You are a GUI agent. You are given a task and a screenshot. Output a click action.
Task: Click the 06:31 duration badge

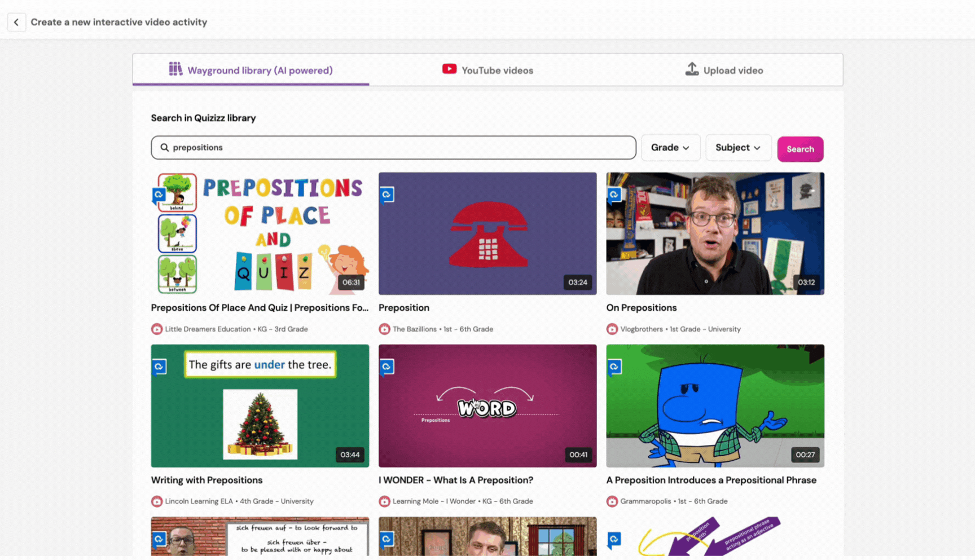tap(351, 282)
